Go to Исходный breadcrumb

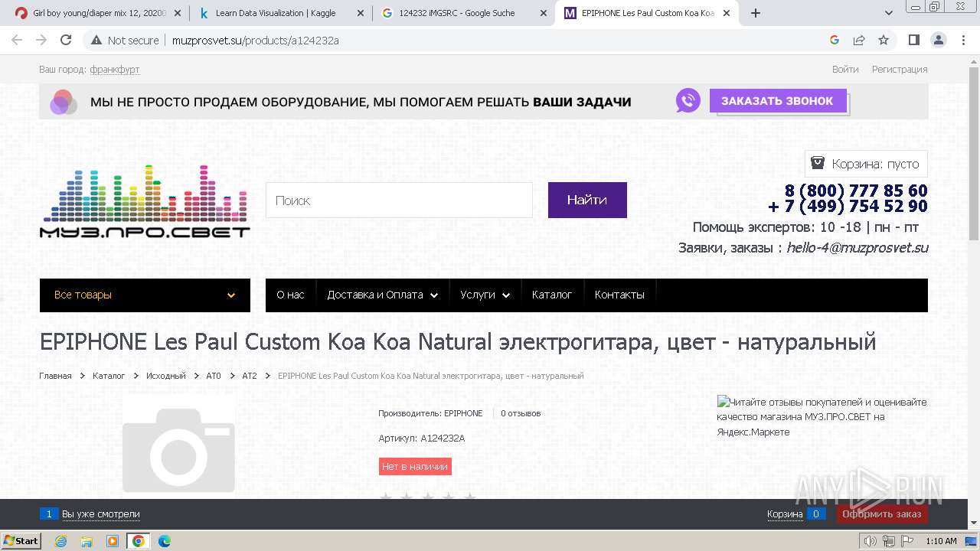click(x=166, y=376)
